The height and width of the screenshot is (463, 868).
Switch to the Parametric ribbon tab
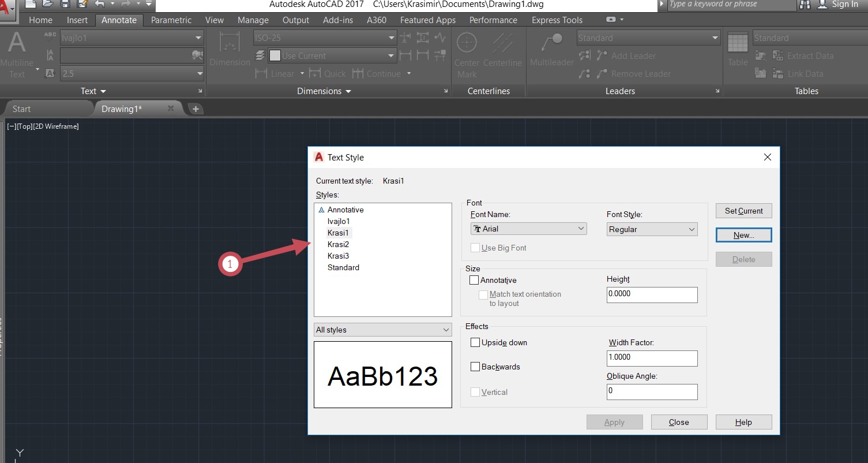coord(171,20)
